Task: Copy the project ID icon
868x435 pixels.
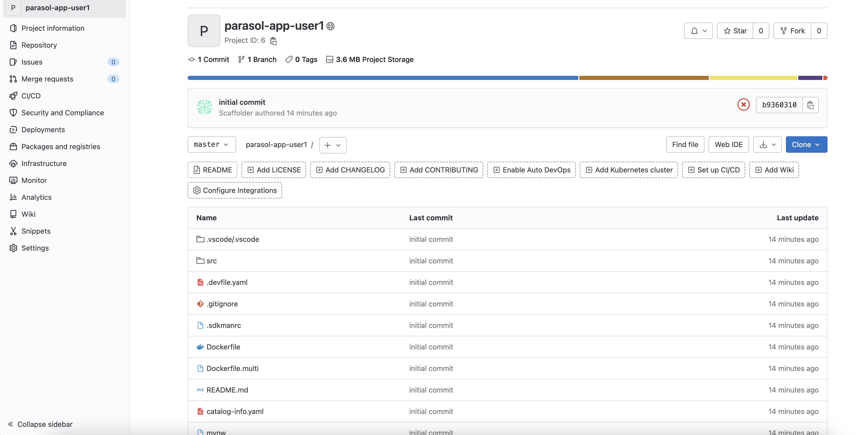Action: [x=273, y=41]
